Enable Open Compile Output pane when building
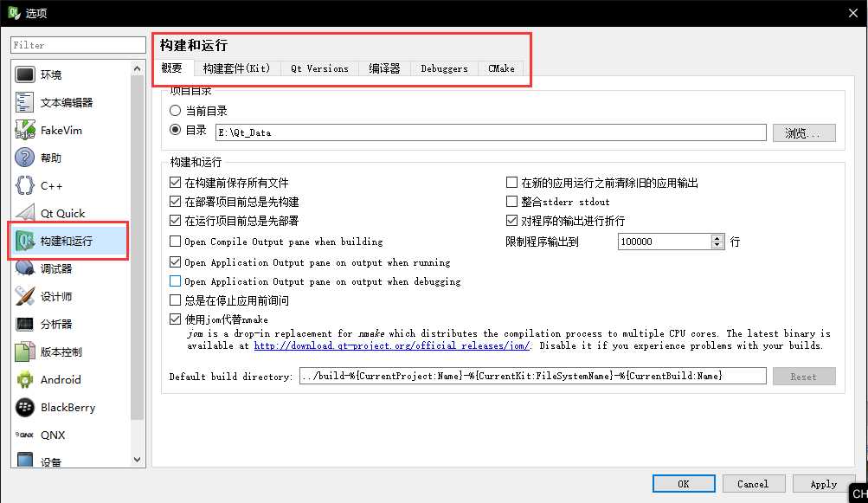Screen dimensions: 868x503 pos(175,241)
